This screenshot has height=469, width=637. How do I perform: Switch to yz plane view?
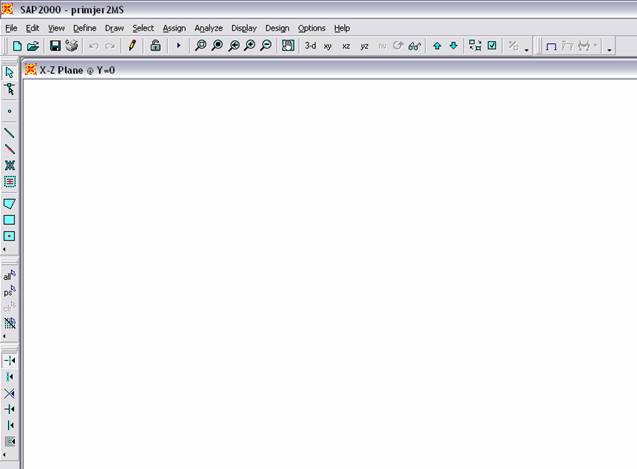pos(364,46)
